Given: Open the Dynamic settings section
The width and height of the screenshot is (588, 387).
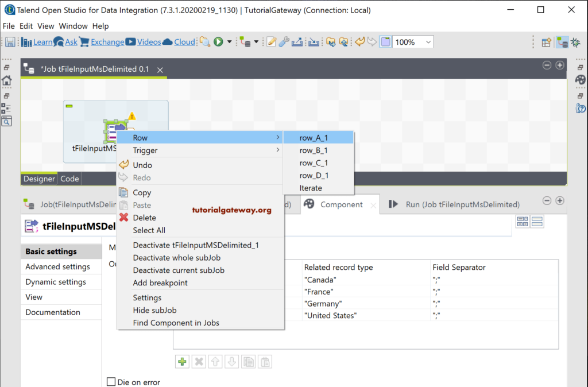Looking at the screenshot, I should click(61, 282).
